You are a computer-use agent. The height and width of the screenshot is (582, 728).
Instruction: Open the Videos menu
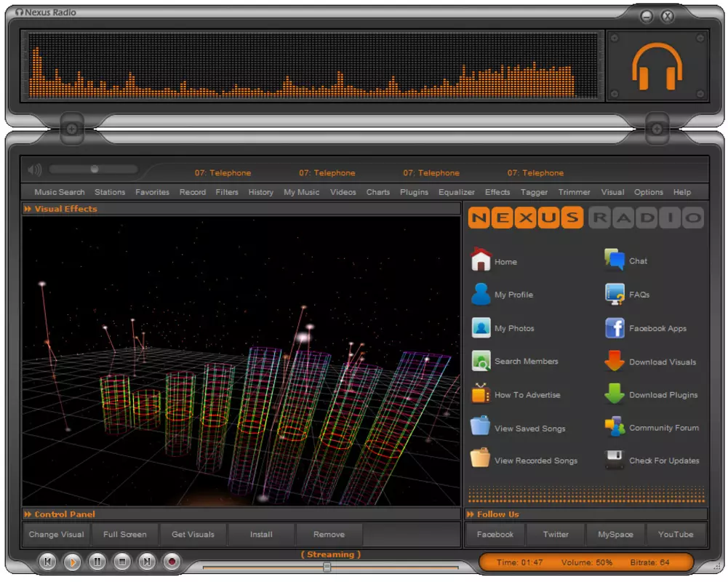[x=343, y=192]
